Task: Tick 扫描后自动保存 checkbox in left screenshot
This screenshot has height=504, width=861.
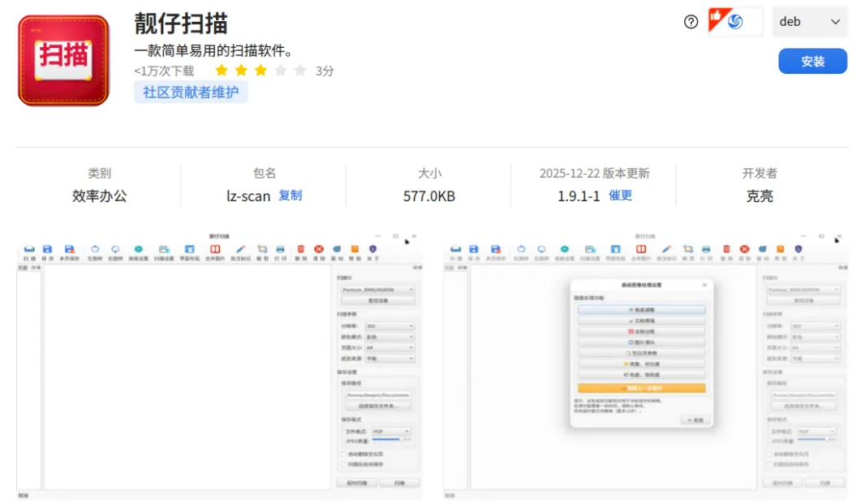Action: tap(344, 464)
